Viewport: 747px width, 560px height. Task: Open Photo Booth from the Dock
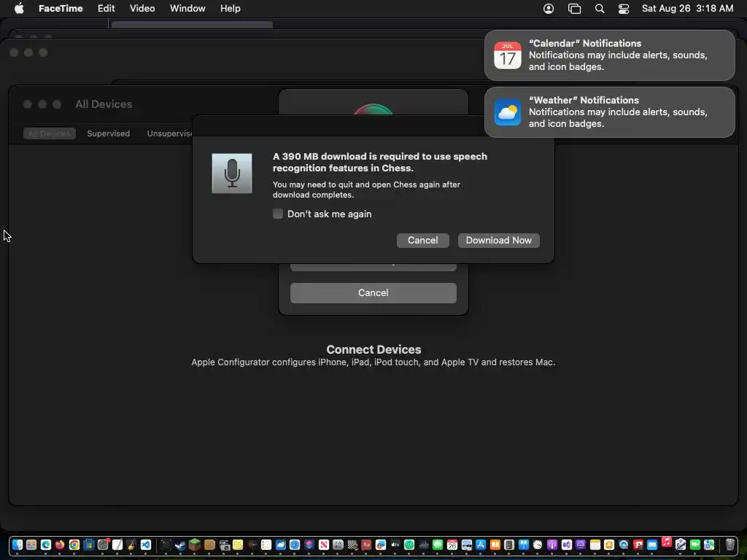(638, 545)
